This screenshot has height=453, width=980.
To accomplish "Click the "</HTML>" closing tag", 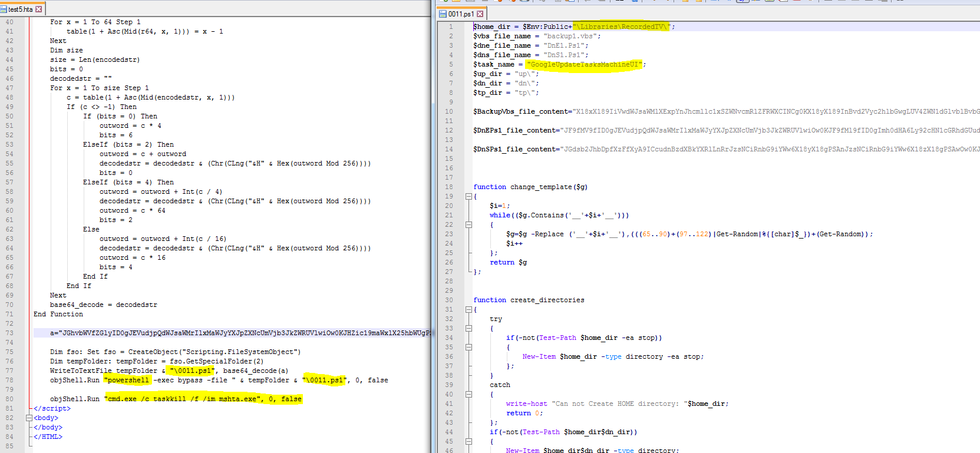I will [48, 437].
